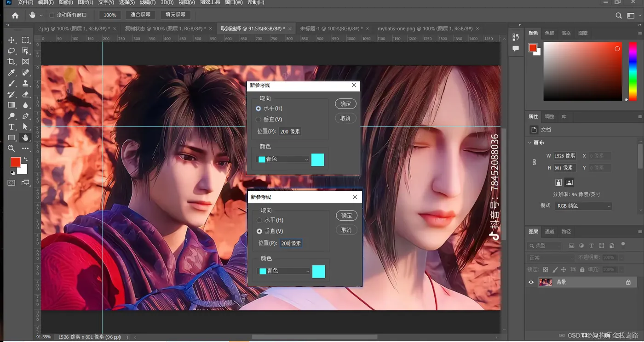
Task: Open Layers panel flyout menu
Action: point(640,232)
